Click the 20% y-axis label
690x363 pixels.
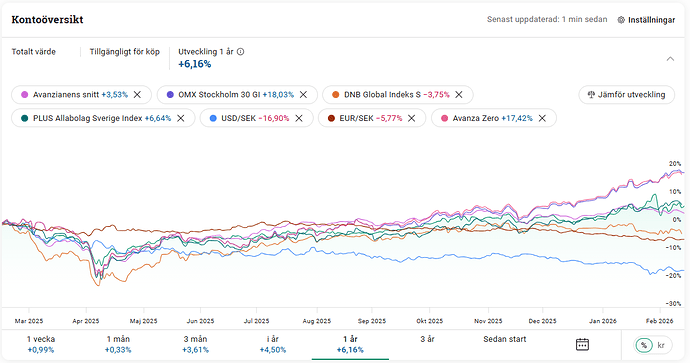coord(675,164)
